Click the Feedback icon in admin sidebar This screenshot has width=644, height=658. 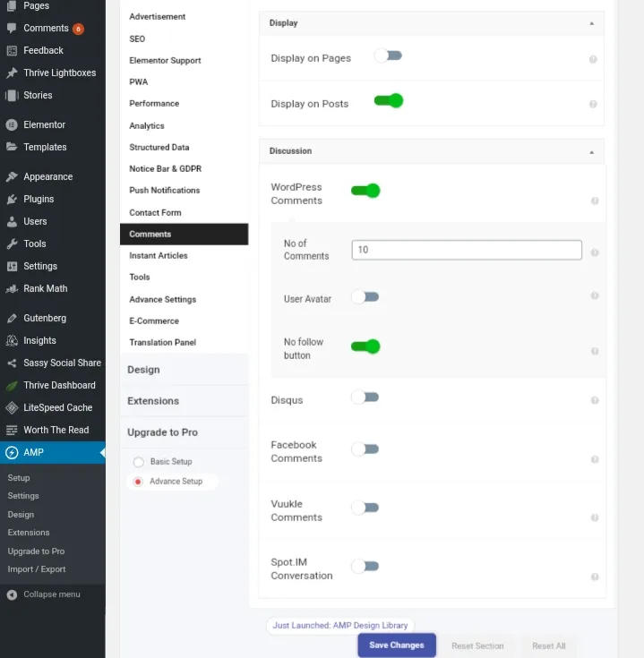pyautogui.click(x=12, y=50)
